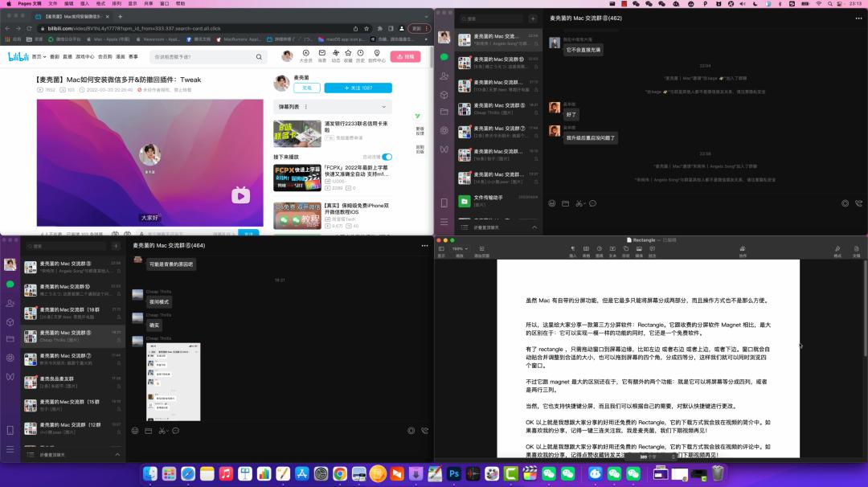Open the emoji picker in WeChat chat input

pos(552,203)
